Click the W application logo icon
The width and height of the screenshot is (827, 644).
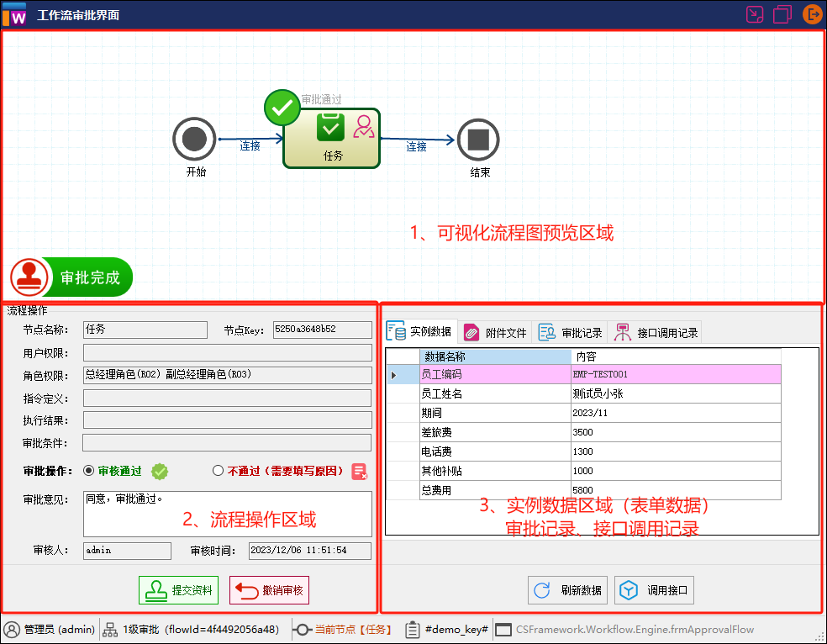tap(14, 14)
